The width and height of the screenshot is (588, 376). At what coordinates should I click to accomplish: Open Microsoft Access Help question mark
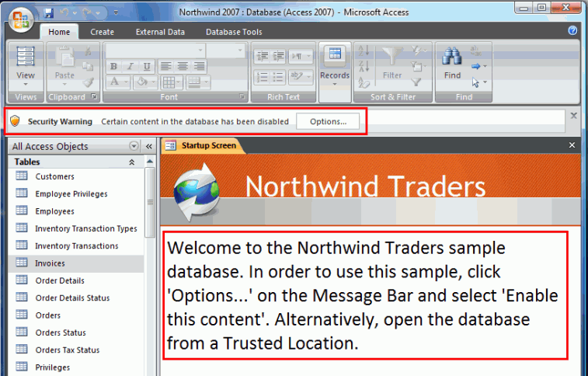point(572,31)
